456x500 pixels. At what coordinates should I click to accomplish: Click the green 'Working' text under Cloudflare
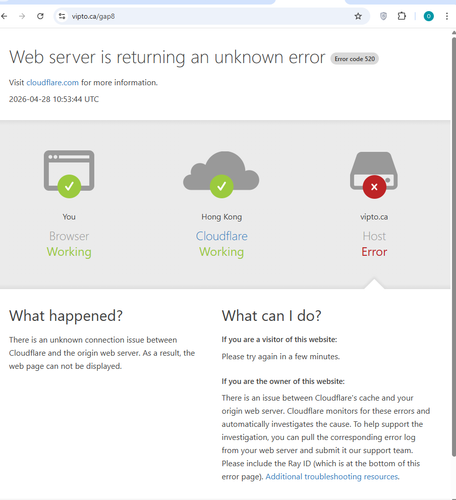pos(221,252)
